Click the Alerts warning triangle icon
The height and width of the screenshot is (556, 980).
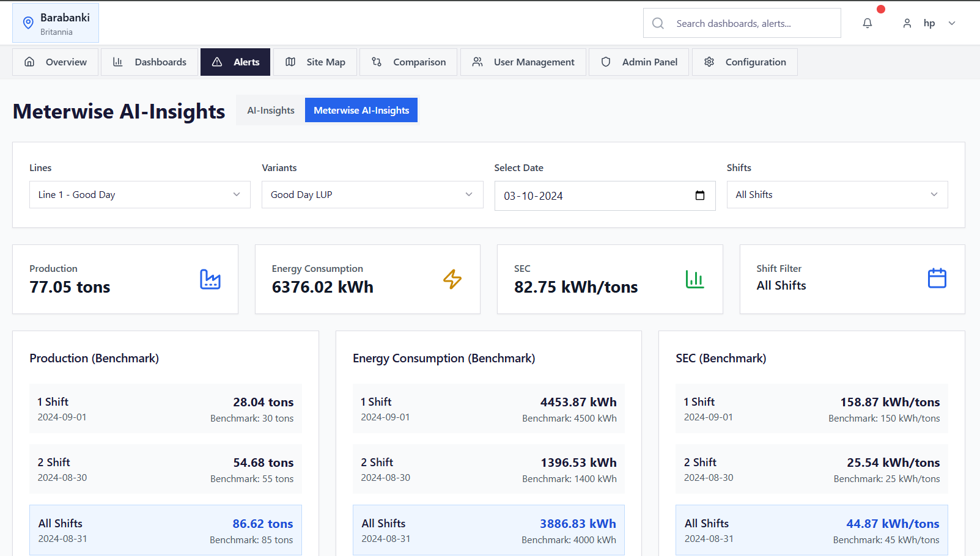[217, 62]
